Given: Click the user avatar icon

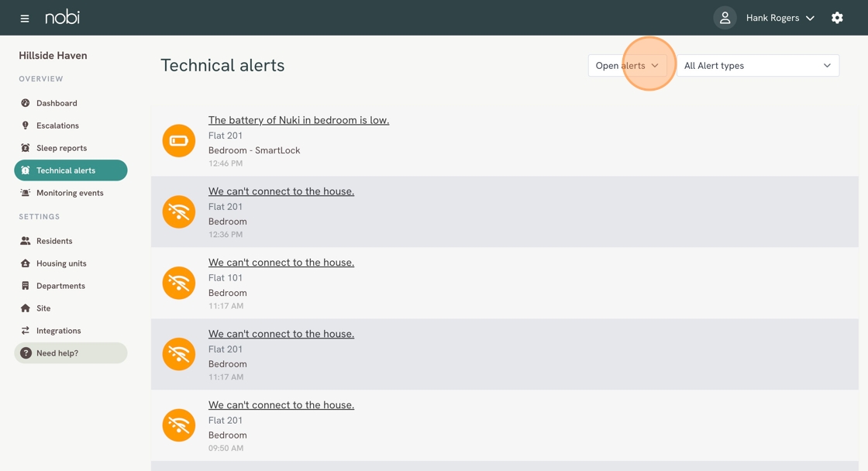Looking at the screenshot, I should click(725, 17).
